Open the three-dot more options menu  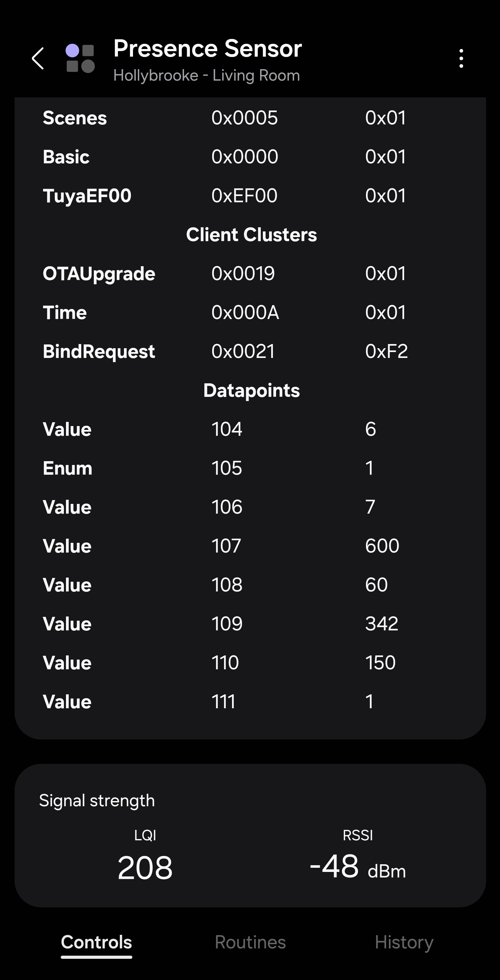pos(461,59)
